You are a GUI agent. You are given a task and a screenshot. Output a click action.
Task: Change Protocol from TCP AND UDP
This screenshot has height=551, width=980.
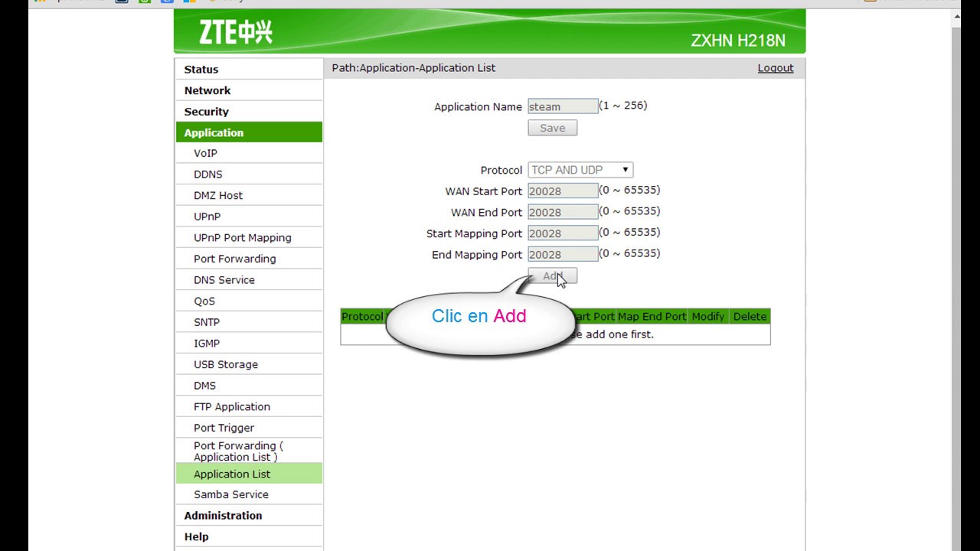(580, 169)
